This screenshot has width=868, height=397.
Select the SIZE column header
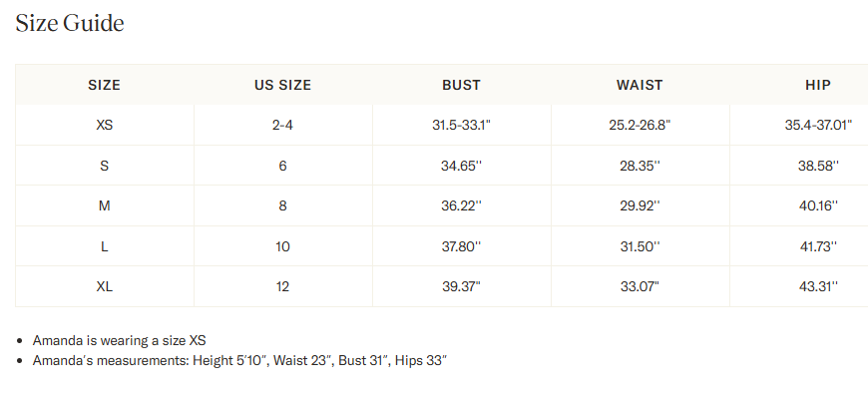104,85
